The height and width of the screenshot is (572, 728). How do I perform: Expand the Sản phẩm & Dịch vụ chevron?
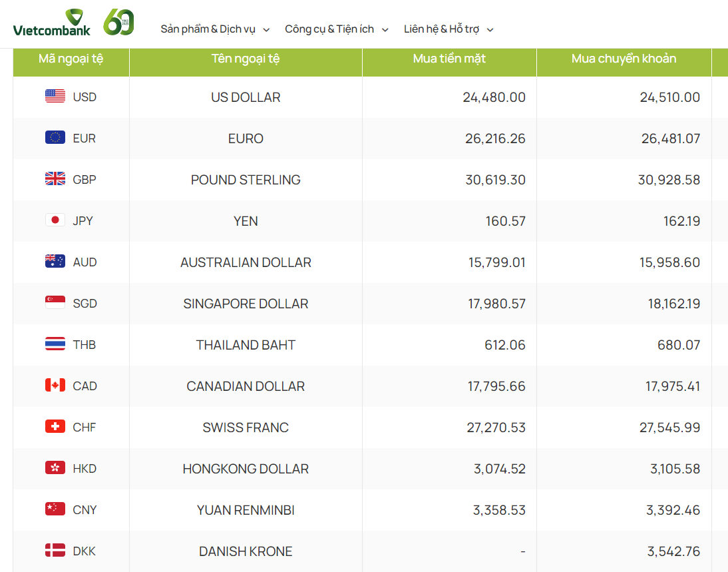pyautogui.click(x=266, y=30)
